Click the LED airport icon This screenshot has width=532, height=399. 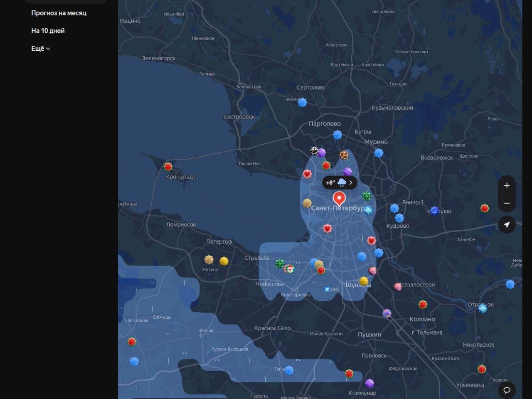(327, 289)
